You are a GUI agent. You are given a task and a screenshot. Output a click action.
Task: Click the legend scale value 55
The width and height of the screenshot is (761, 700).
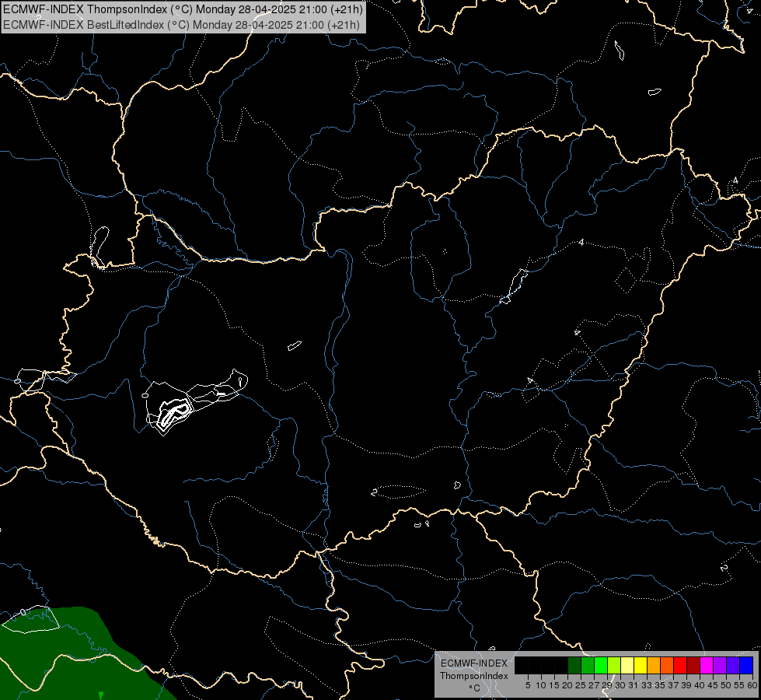pos(738,685)
